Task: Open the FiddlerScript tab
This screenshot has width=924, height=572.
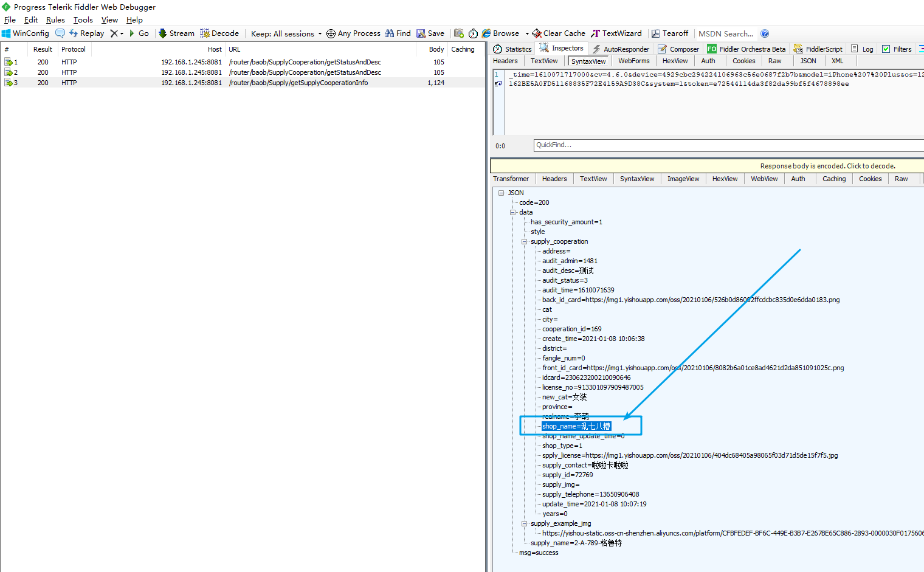Action: (x=818, y=49)
